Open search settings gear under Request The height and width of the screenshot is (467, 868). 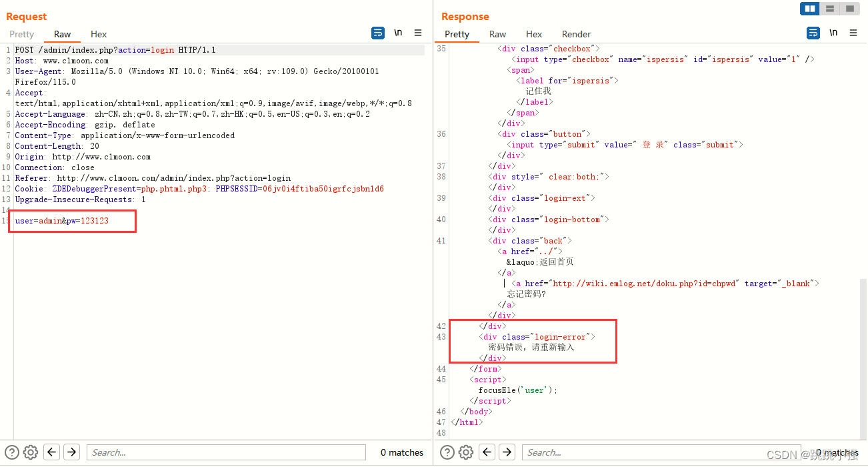pyautogui.click(x=31, y=452)
